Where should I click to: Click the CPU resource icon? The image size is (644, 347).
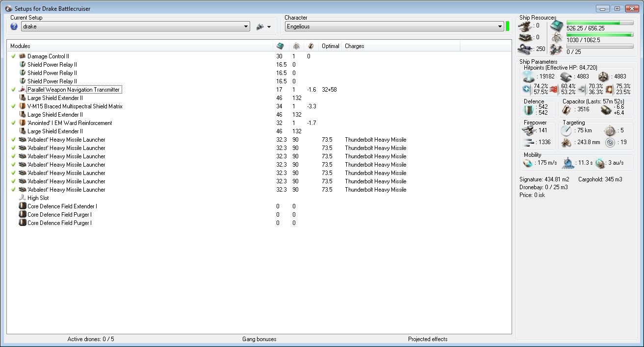pos(557,25)
